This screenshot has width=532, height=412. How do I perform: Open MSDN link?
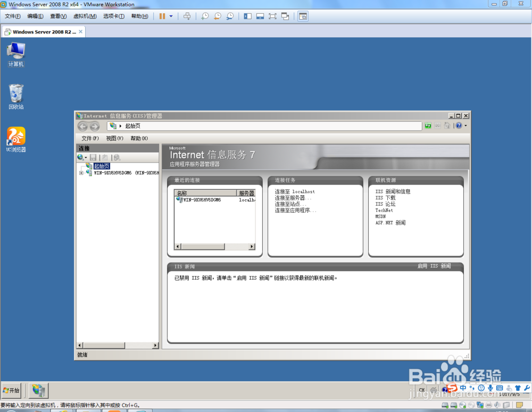tap(381, 216)
